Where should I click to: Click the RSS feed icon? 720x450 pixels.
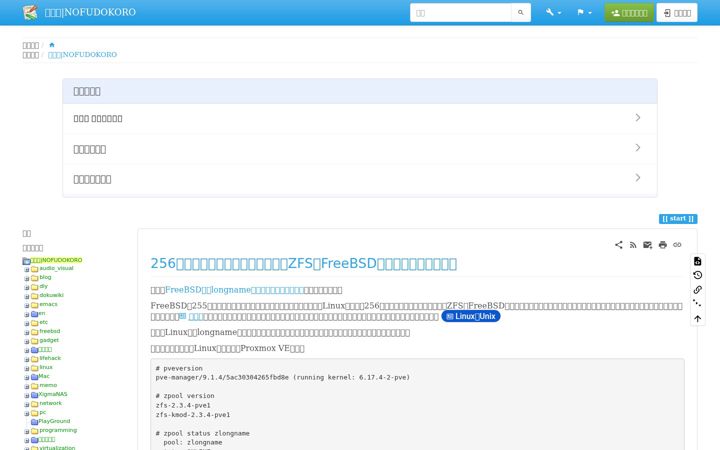(633, 245)
